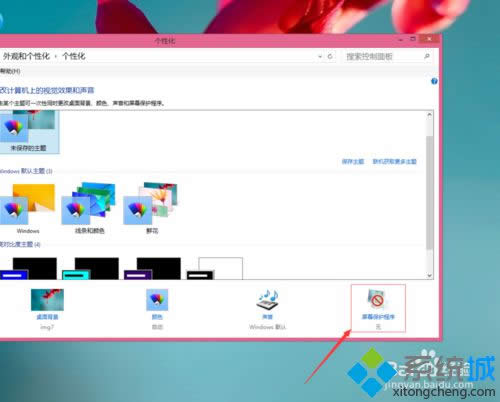Open the Sounds (声音) settings icon
The image size is (500, 402).
click(268, 299)
